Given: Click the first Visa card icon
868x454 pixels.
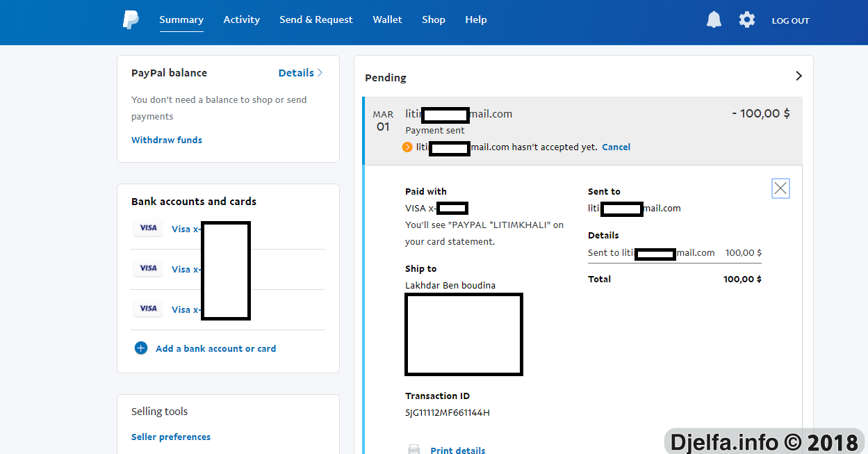Looking at the screenshot, I should click(148, 228).
